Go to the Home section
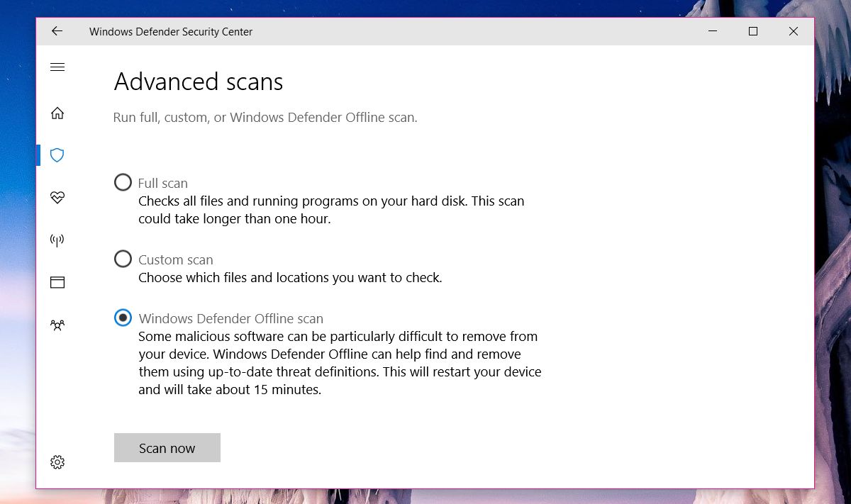 coord(57,113)
